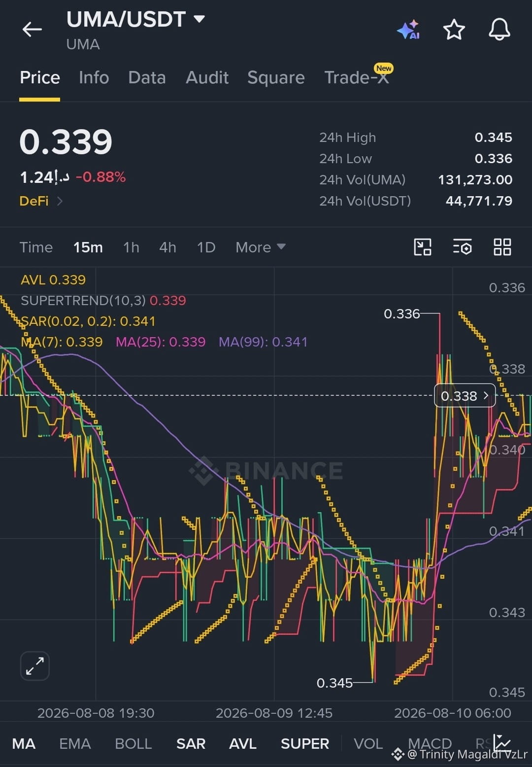Tap the large 0.339 price
The image size is (532, 767).
66,142
